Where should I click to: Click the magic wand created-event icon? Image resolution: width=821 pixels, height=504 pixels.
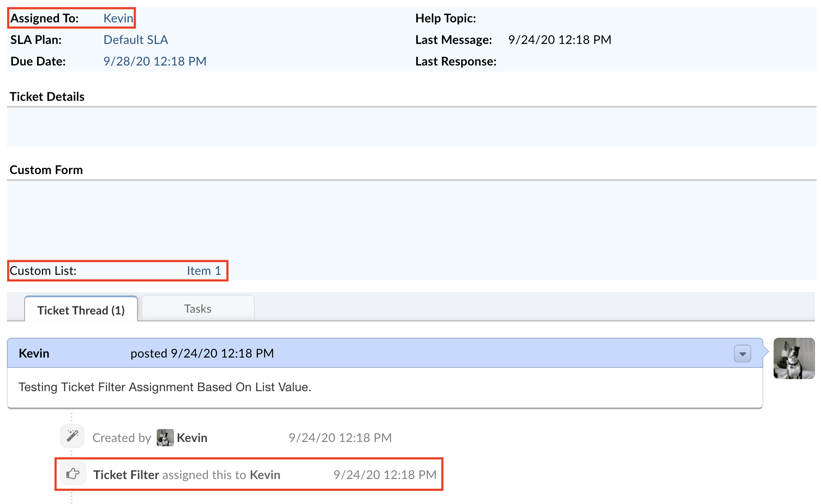click(72, 436)
